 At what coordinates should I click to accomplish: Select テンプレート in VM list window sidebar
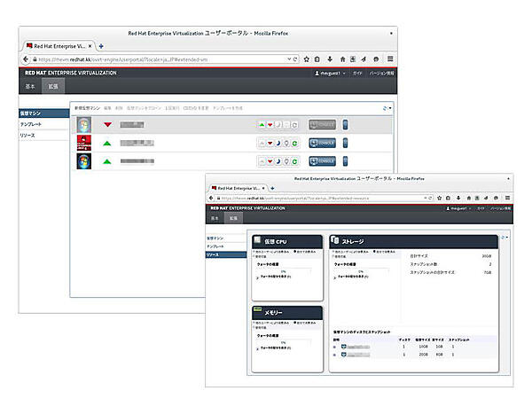click(x=44, y=124)
